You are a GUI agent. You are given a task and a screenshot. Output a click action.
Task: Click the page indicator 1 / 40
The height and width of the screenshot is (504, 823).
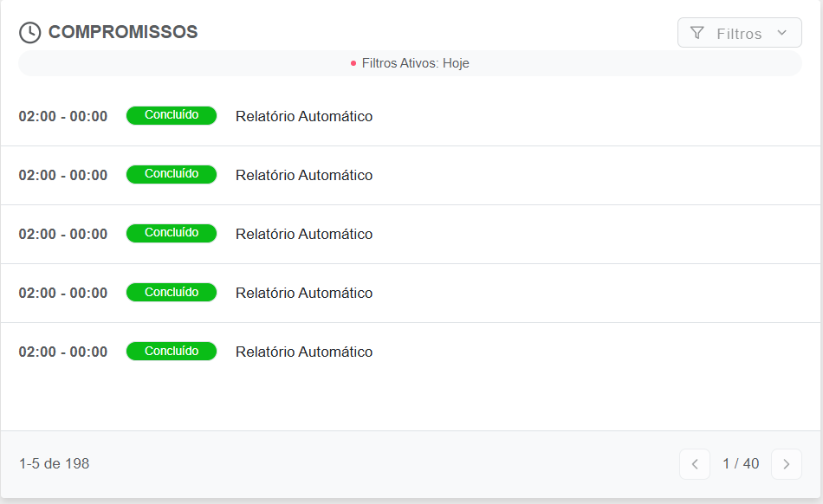coord(741,463)
